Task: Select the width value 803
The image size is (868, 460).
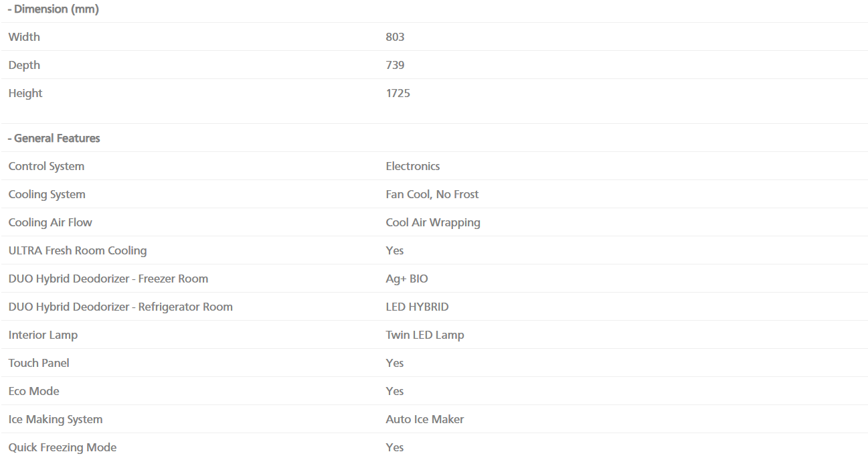Action: pyautogui.click(x=395, y=37)
